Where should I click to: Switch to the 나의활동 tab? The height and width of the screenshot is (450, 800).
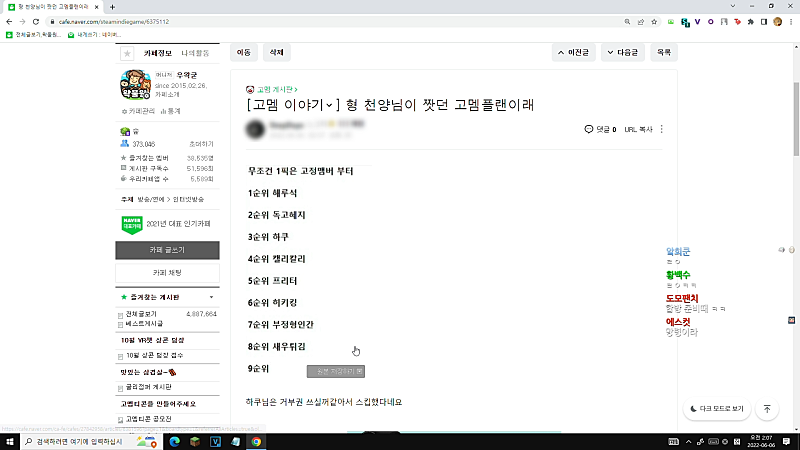click(x=195, y=53)
